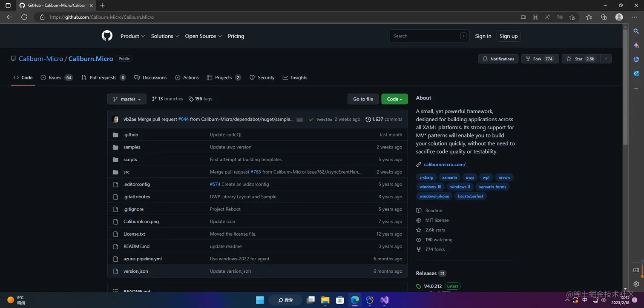View the 196 tags link

200,99
